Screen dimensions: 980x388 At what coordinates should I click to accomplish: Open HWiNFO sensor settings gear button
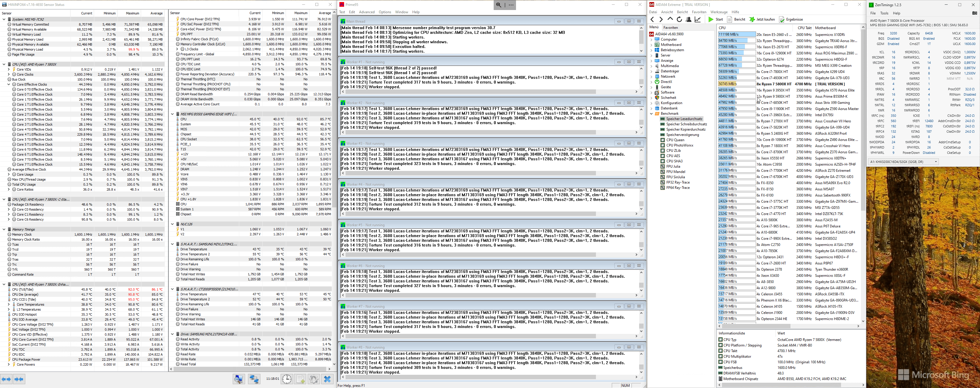pyautogui.click(x=314, y=379)
